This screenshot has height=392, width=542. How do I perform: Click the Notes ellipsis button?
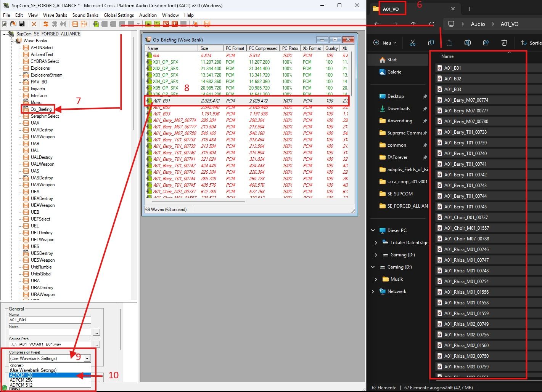[x=96, y=333]
